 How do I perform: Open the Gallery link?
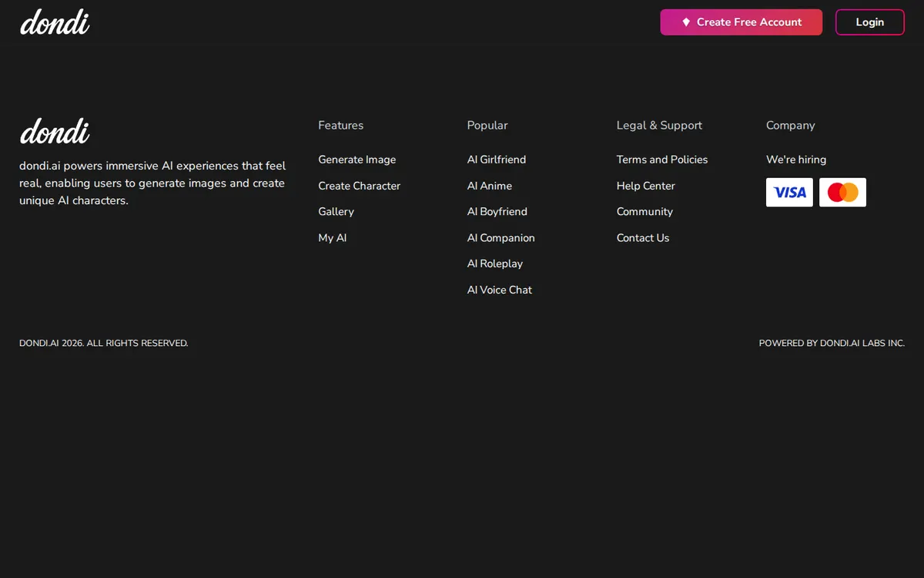click(336, 211)
